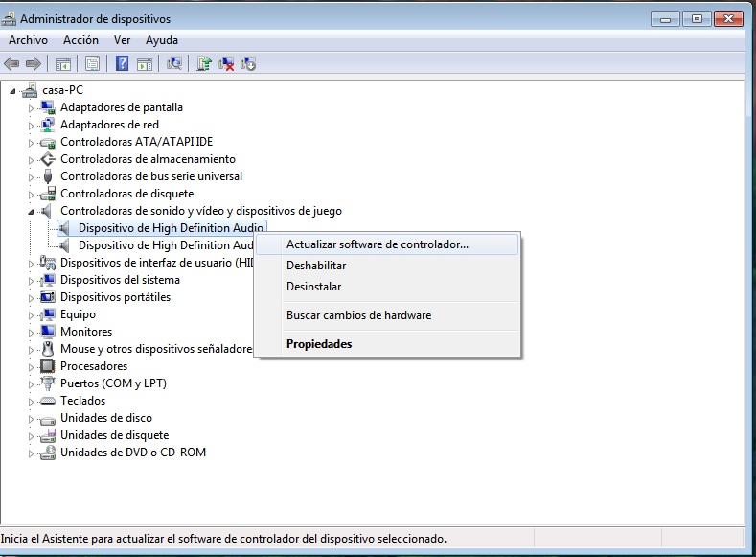Click the Mouse y otros dispositivos icon
The image size is (756, 557).
click(47, 349)
